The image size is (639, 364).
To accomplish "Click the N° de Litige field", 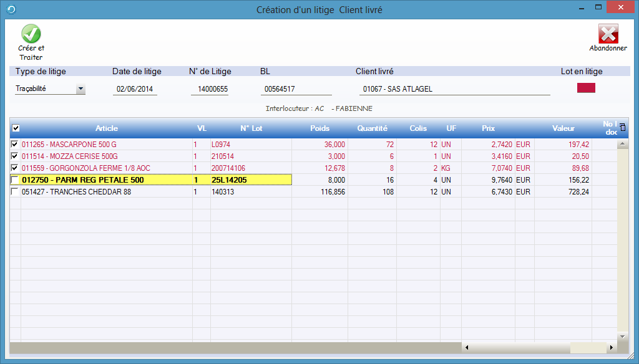I will tap(210, 89).
